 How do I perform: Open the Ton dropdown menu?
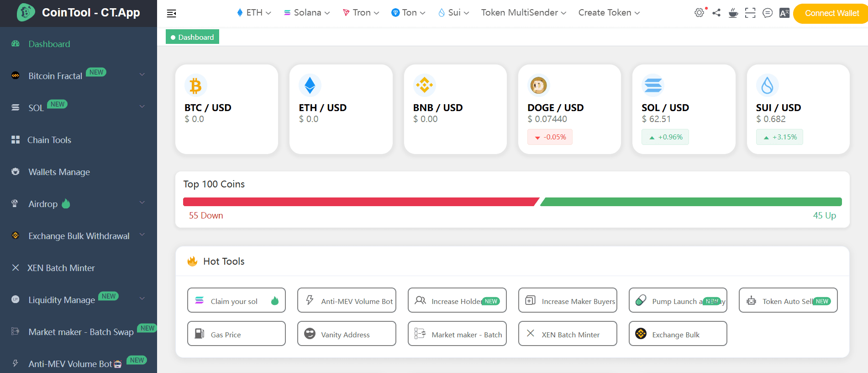[x=409, y=13]
